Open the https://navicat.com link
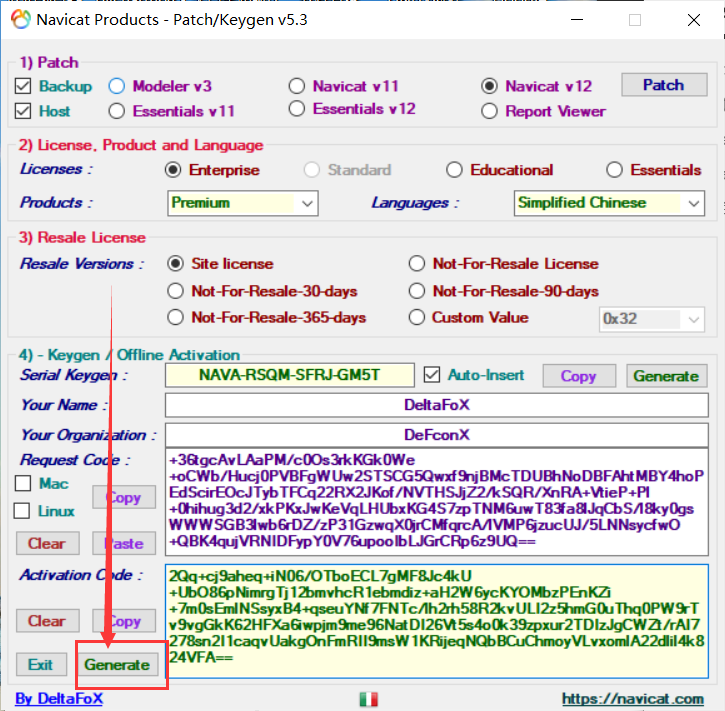This screenshot has width=725, height=711. (x=633, y=699)
